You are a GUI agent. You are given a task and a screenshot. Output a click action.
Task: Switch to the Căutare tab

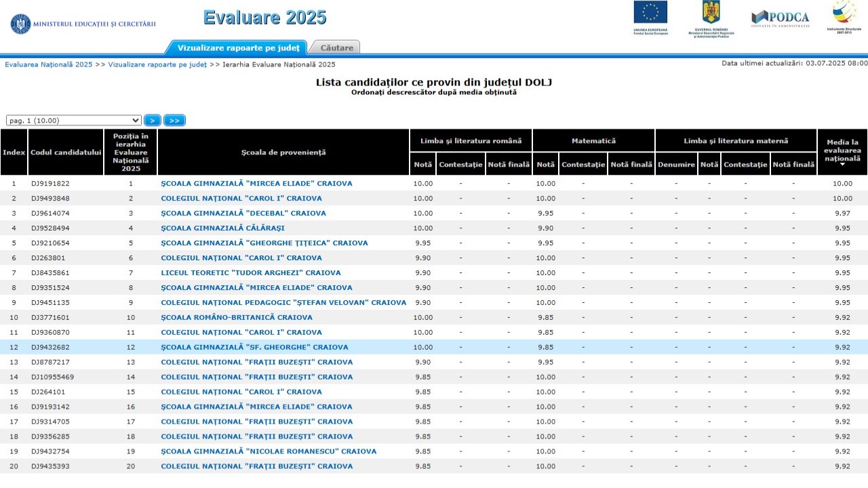[336, 47]
